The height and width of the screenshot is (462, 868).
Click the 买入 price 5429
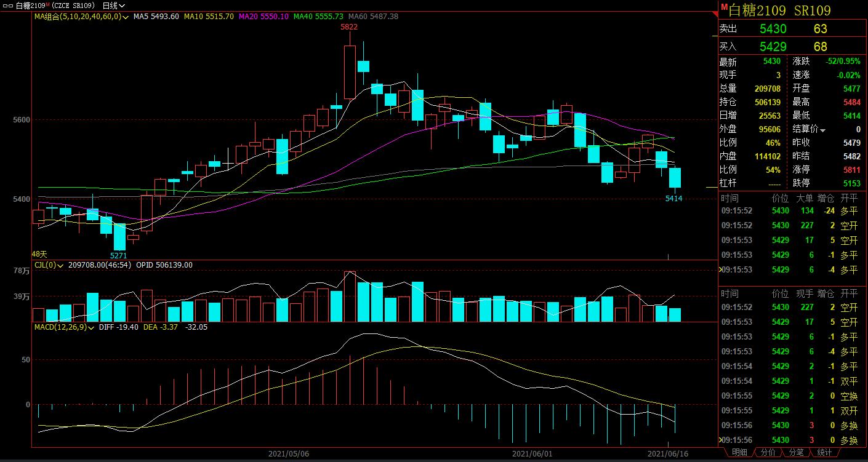pos(773,47)
